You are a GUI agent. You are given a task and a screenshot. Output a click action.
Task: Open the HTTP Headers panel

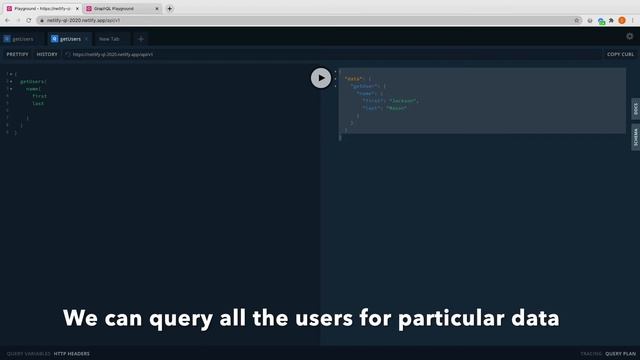point(71,354)
